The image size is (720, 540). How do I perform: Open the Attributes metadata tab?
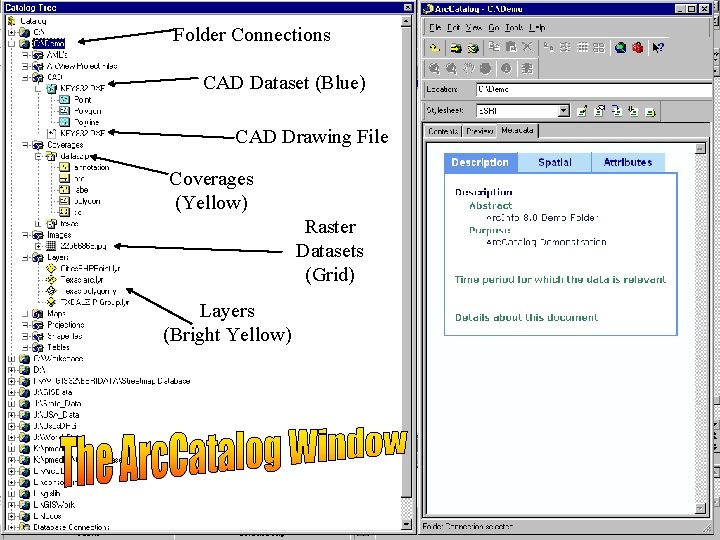[x=628, y=163]
